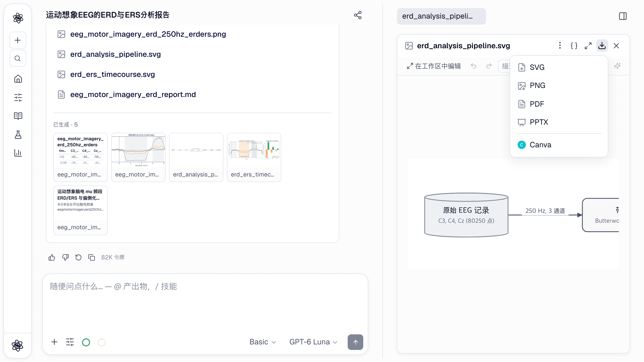
Task: Close the erd_analysis_pipeline.svg preview
Action: (x=616, y=46)
